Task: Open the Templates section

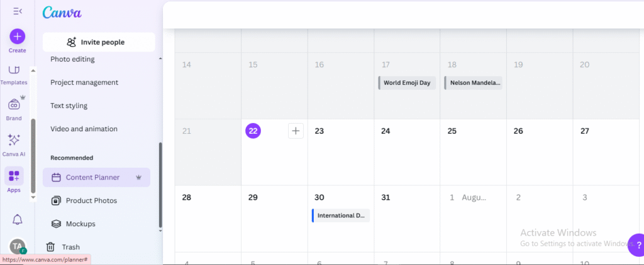Action: (x=14, y=75)
